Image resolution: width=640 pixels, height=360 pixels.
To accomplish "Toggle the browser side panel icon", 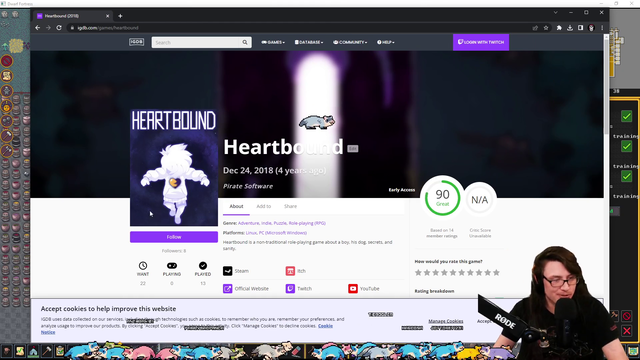I will [x=580, y=28].
